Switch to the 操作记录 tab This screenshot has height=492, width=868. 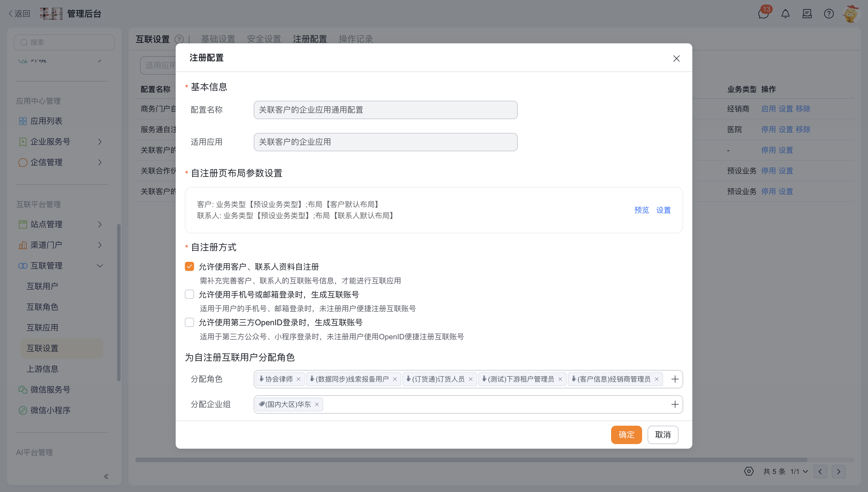(x=356, y=39)
